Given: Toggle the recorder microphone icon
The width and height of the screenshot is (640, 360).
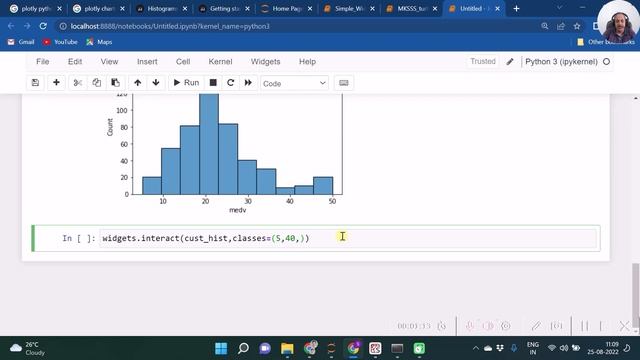Looking at the screenshot, I should click(x=470, y=326).
